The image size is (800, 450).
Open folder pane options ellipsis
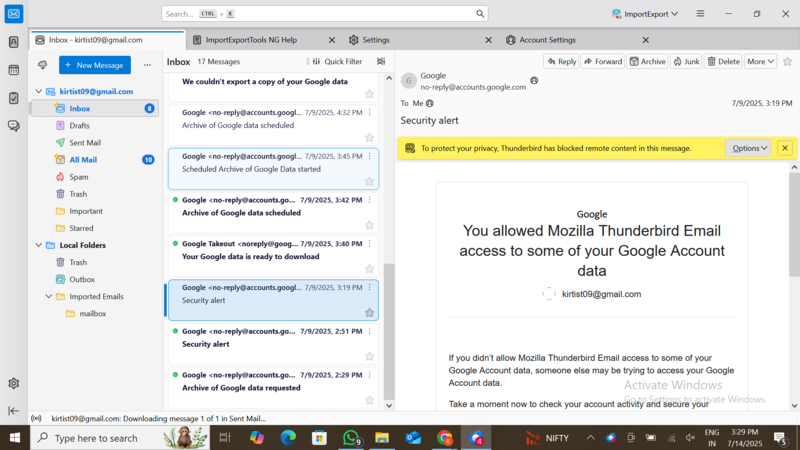point(147,65)
